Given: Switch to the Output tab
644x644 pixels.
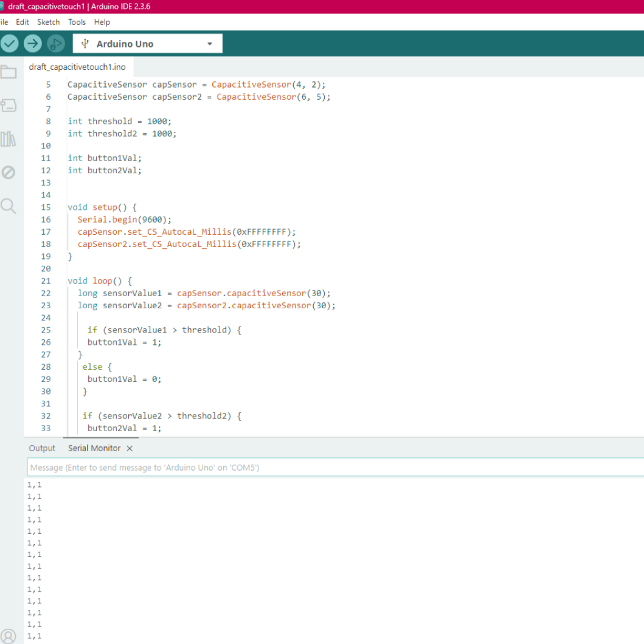Looking at the screenshot, I should click(41, 448).
